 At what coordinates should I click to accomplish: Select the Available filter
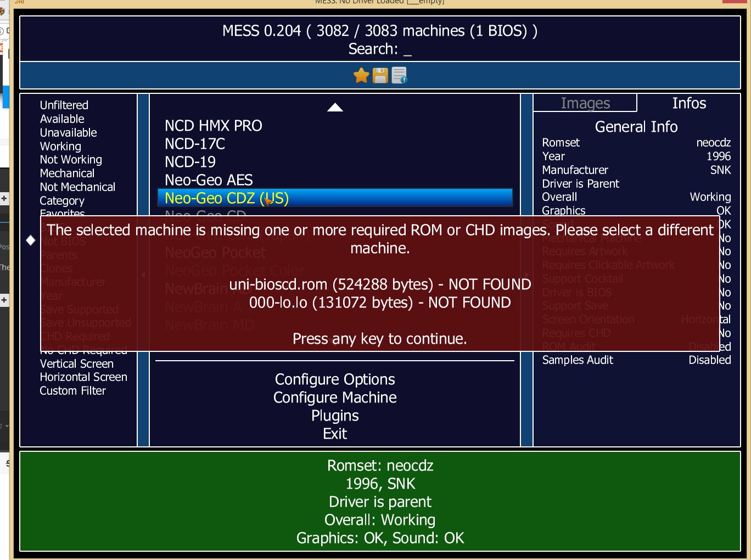[62, 119]
